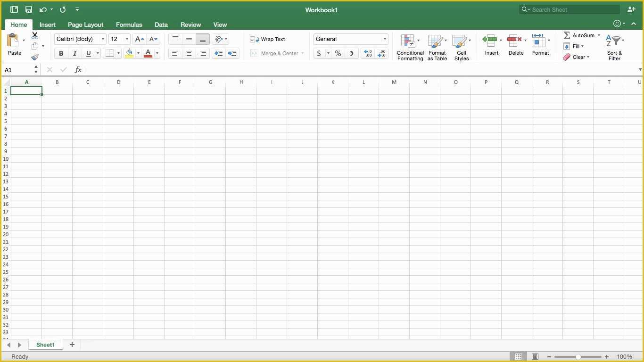Open the Data tab

pyautogui.click(x=161, y=25)
